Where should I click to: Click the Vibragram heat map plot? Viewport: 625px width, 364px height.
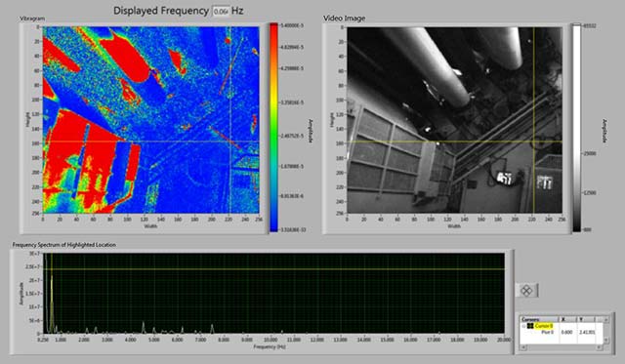coord(150,120)
